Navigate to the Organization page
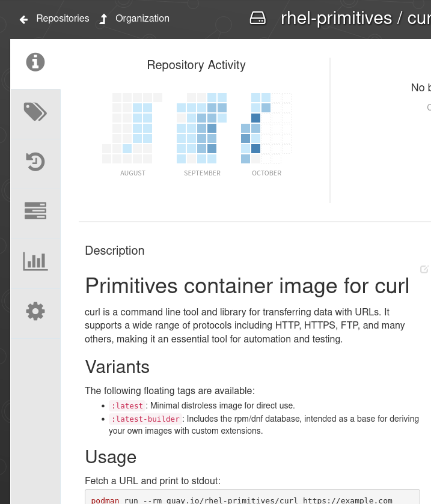The width and height of the screenshot is (431, 504). [x=142, y=19]
